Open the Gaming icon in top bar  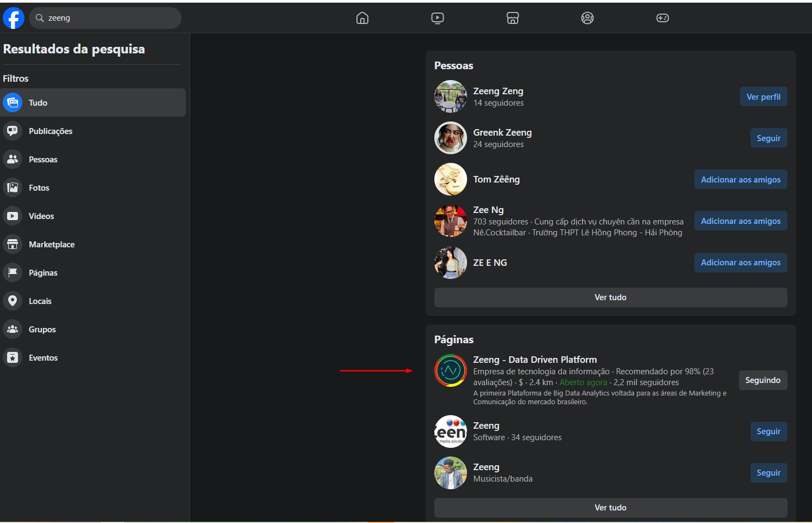(x=662, y=18)
